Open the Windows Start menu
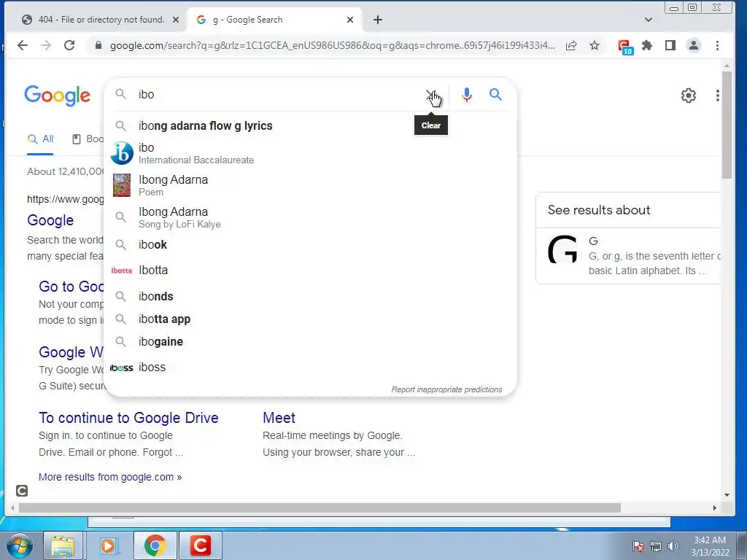The image size is (747, 560). tap(18, 545)
